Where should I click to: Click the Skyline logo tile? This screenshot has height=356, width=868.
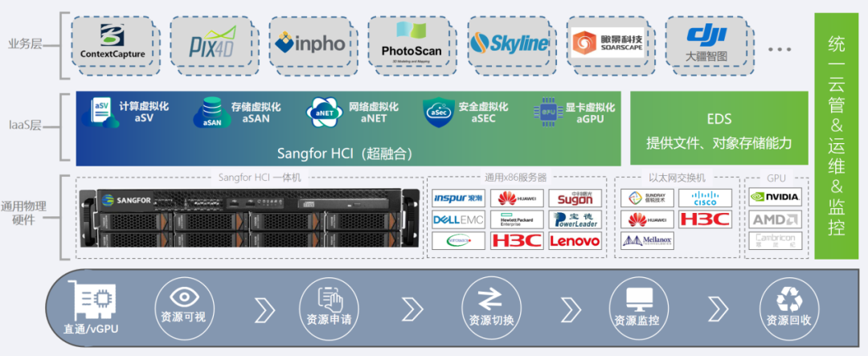510,44
